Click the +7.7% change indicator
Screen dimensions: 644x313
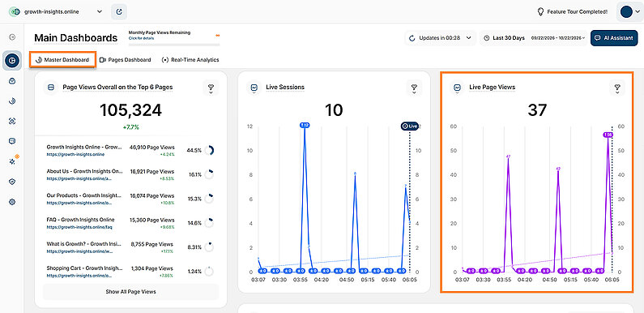130,127
